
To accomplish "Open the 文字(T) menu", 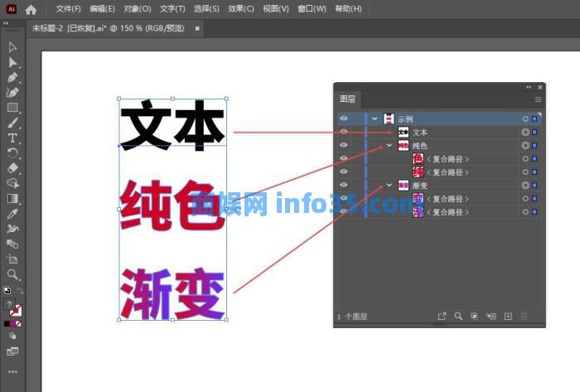I will [172, 9].
